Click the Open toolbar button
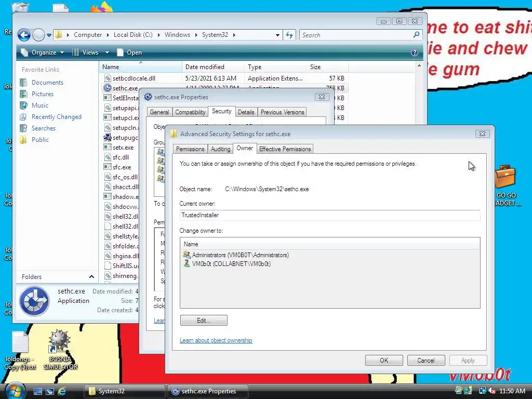 coord(129,52)
